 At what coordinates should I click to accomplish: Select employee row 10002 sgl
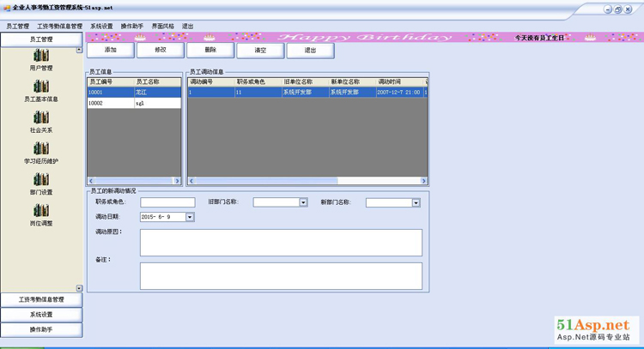[133, 102]
